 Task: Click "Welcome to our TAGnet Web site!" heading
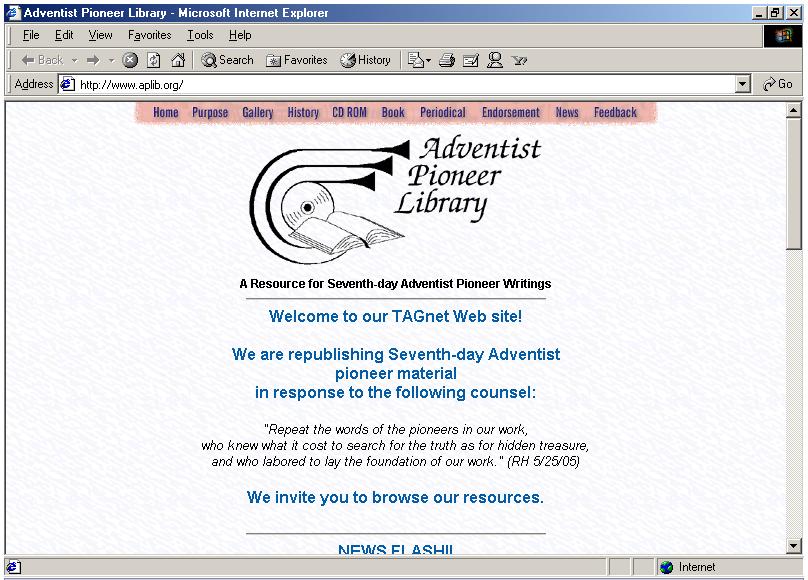click(x=395, y=316)
